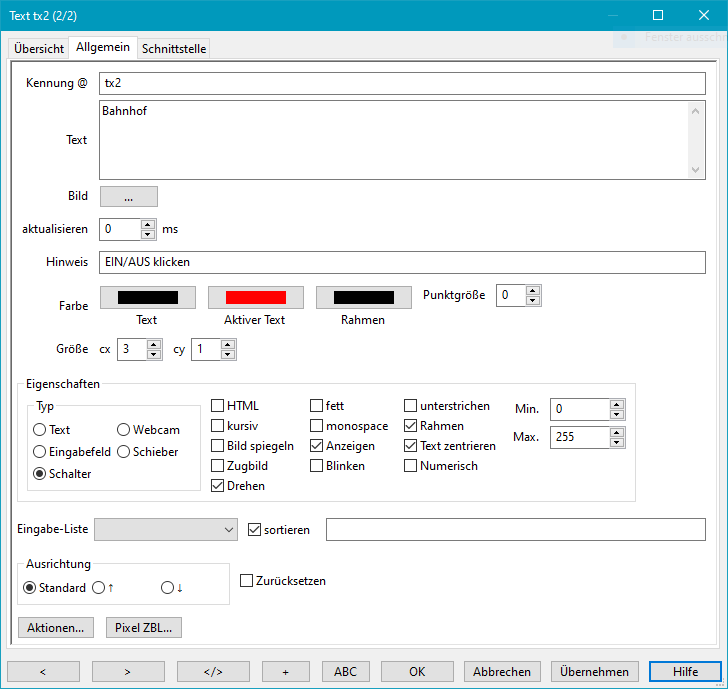Select the Webcam type radio button
This screenshot has width=728, height=689.
(124, 430)
